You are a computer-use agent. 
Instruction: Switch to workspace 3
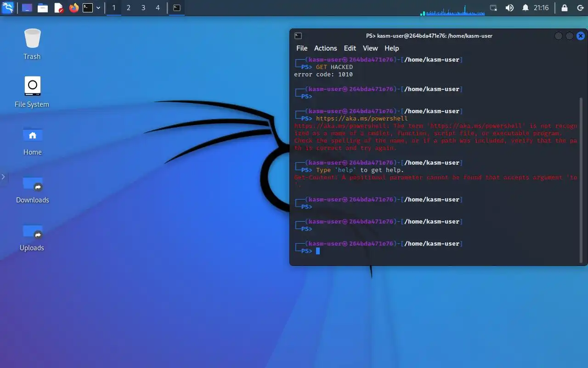click(x=143, y=8)
